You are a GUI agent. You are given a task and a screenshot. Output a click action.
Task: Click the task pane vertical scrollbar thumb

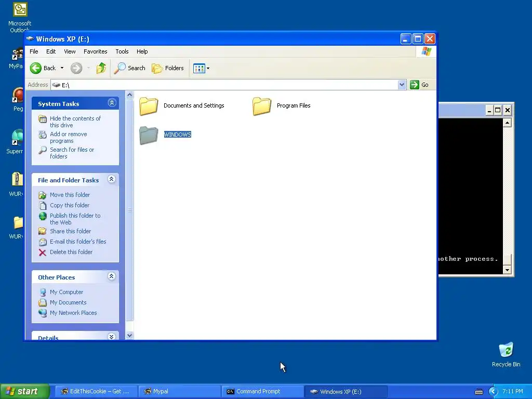129,210
